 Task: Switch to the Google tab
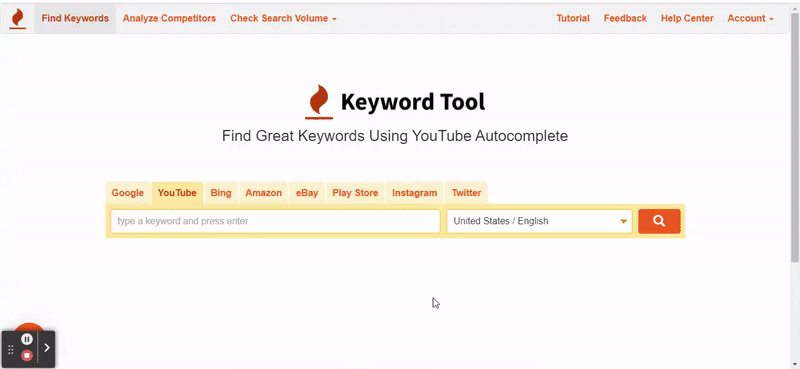click(128, 193)
